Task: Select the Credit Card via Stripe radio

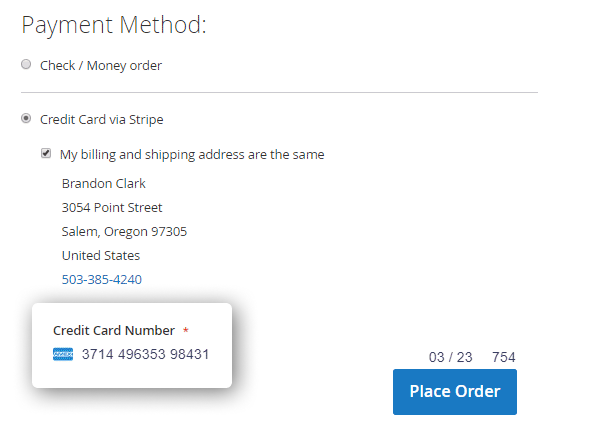Action: tap(26, 119)
